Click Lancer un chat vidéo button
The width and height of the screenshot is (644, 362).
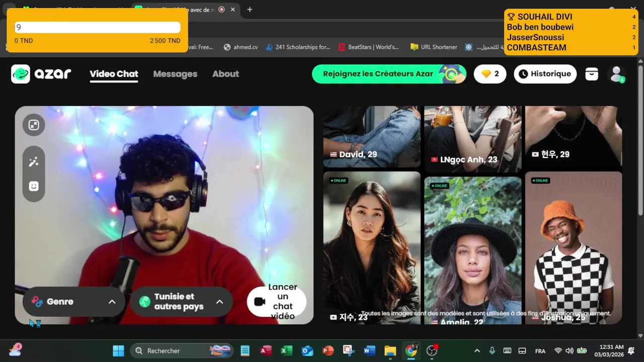point(277,302)
